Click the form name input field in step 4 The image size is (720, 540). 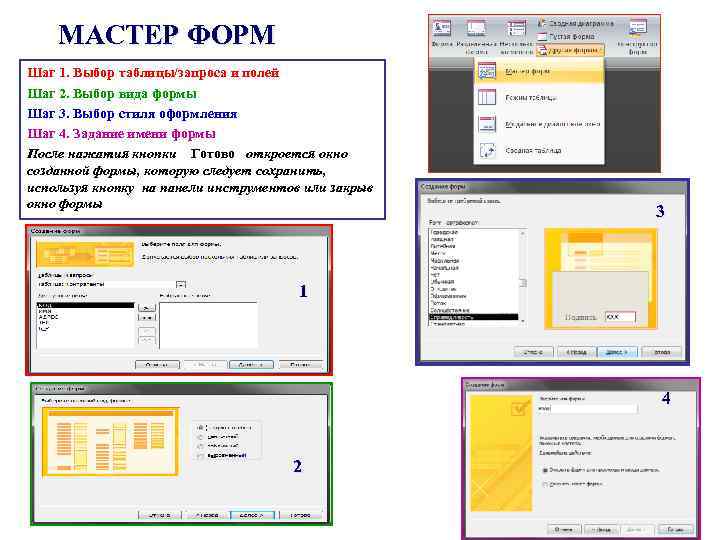589,408
